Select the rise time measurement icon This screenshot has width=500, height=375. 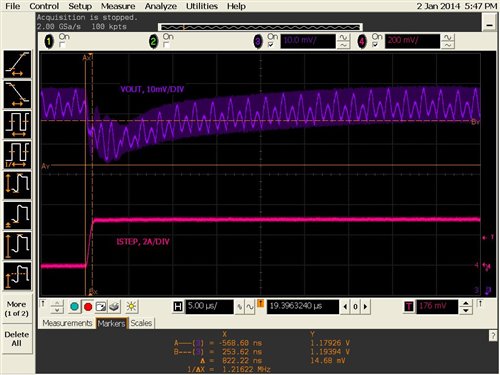click(18, 64)
